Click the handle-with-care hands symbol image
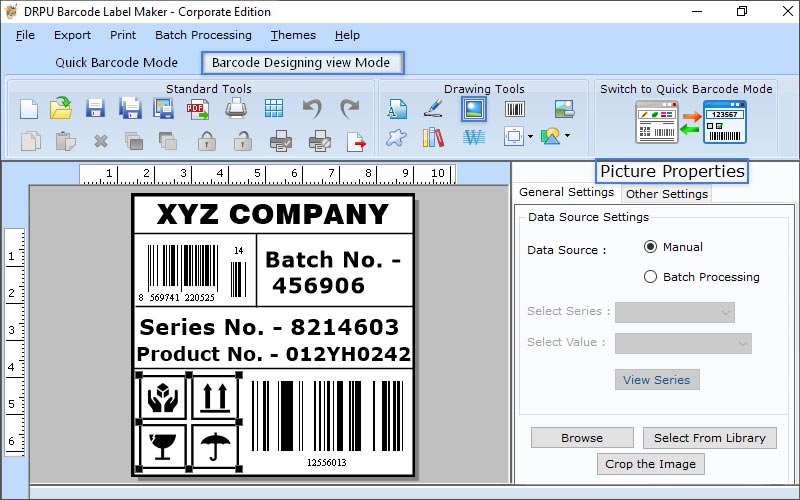 pos(163,398)
